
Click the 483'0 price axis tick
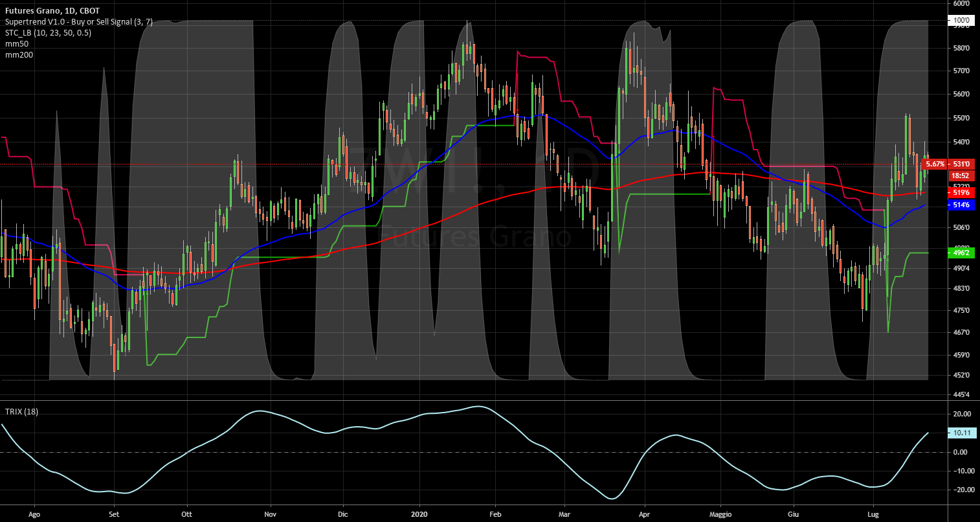pyautogui.click(x=961, y=288)
